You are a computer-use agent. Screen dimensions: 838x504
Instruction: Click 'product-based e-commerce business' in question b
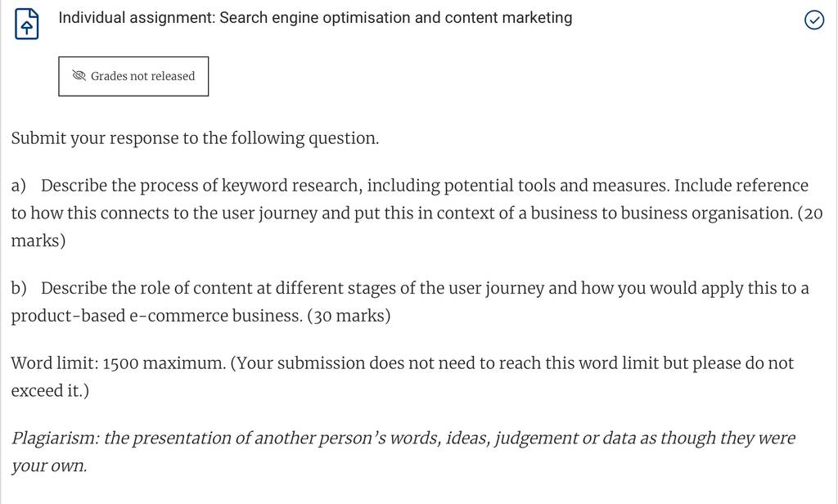point(156,316)
